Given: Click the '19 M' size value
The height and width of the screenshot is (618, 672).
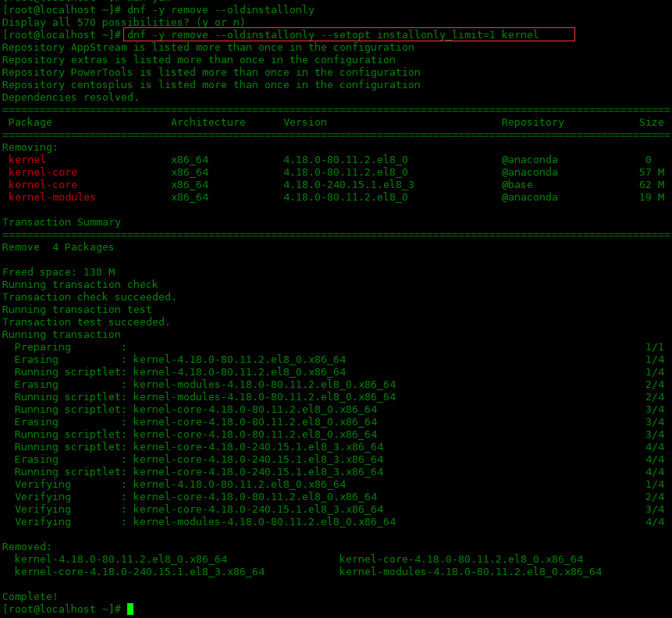Looking at the screenshot, I should pyautogui.click(x=652, y=197).
